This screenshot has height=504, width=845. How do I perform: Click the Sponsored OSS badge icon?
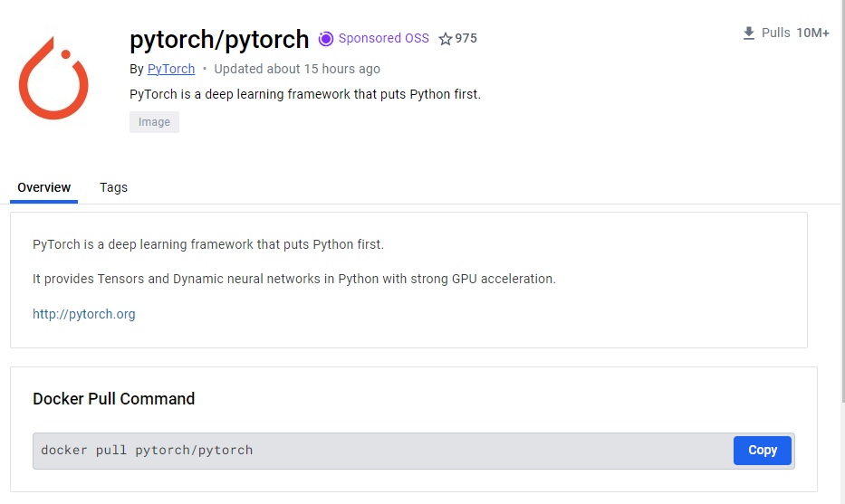pyautogui.click(x=325, y=39)
